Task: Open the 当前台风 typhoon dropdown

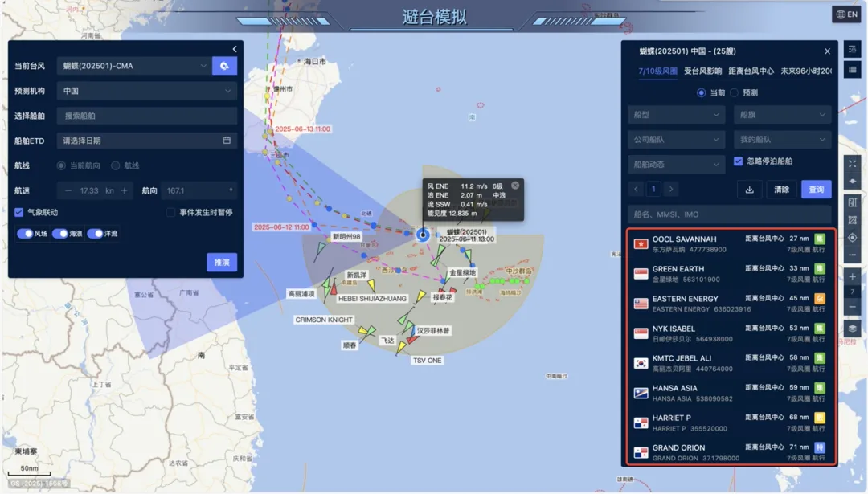Action: 133,66
